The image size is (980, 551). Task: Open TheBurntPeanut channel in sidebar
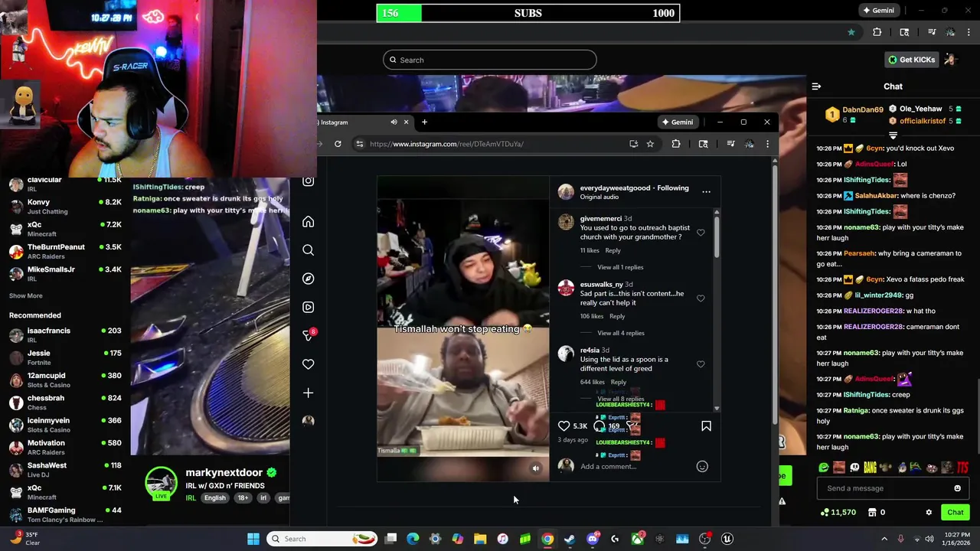pos(65,251)
